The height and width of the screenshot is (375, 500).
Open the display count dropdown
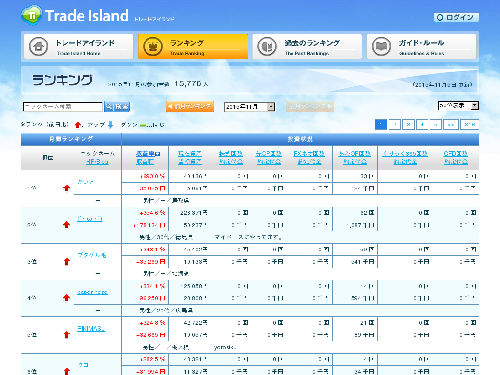[458, 106]
